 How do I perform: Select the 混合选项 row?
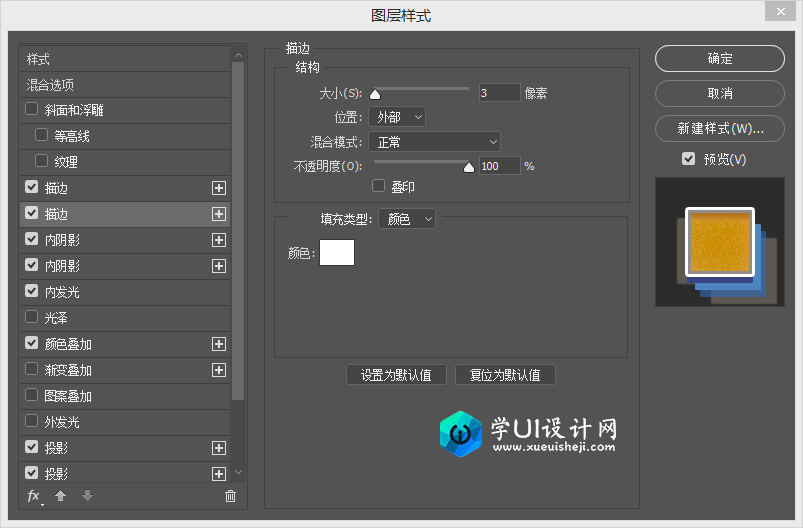coord(125,85)
